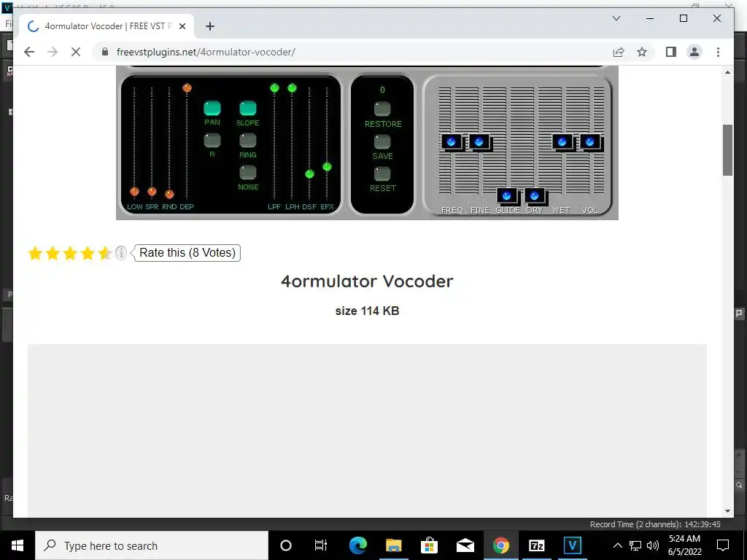Click the scrollbar down arrow
Viewport: 747px width, 560px height.
[x=727, y=511]
